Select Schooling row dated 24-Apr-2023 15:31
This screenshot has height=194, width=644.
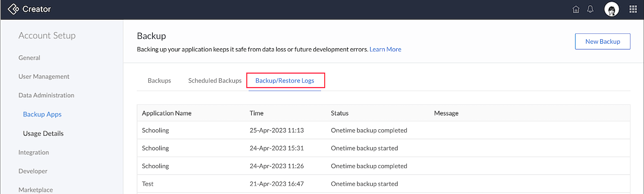(x=383, y=148)
